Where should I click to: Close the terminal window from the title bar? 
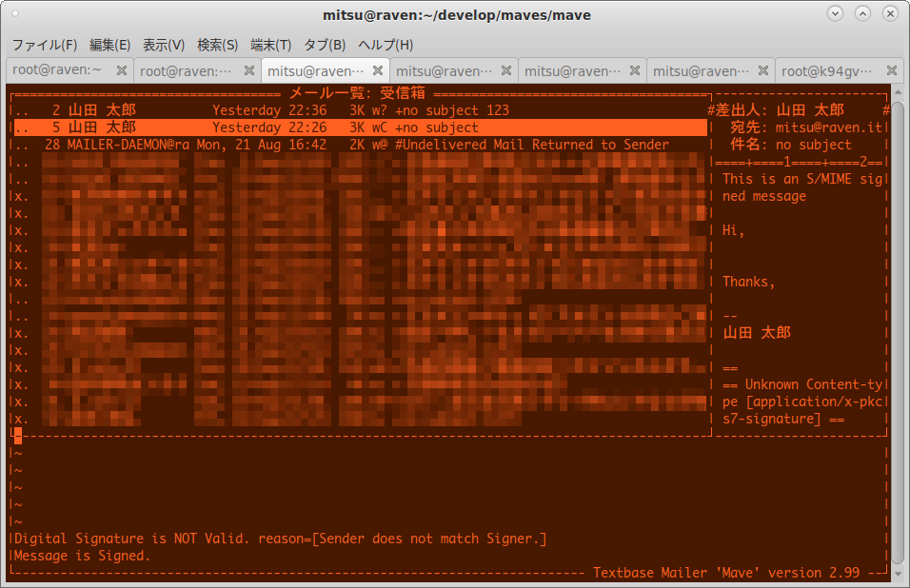pos(889,13)
